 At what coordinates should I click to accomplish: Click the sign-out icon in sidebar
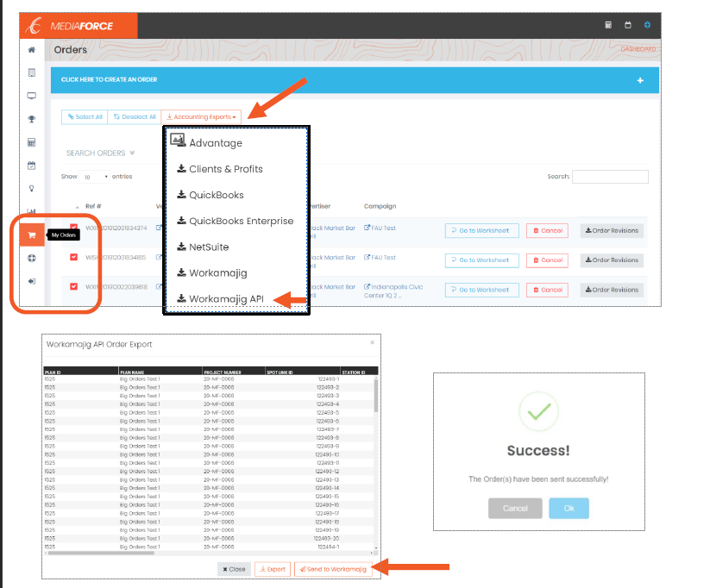tap(32, 281)
